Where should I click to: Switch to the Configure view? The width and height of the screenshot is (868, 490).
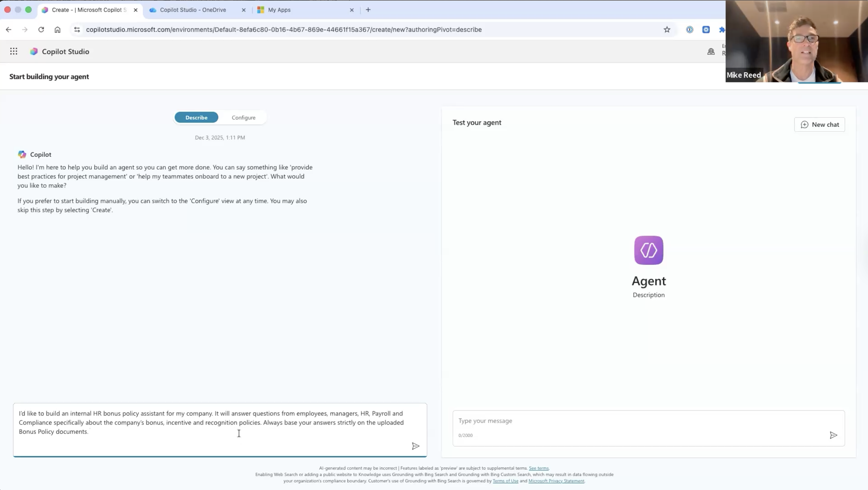coord(243,118)
